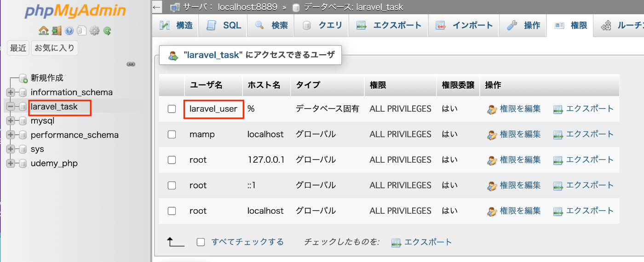Open the performance_schema database in tree

coord(75,135)
